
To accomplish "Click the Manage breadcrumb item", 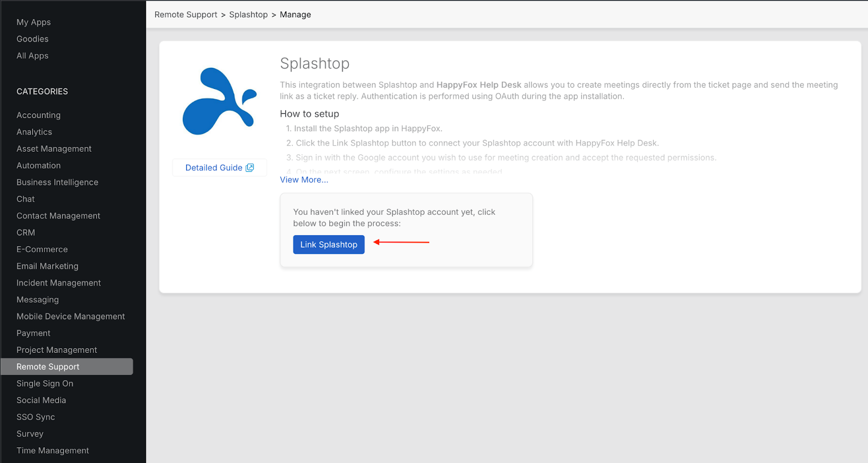I will pos(295,15).
